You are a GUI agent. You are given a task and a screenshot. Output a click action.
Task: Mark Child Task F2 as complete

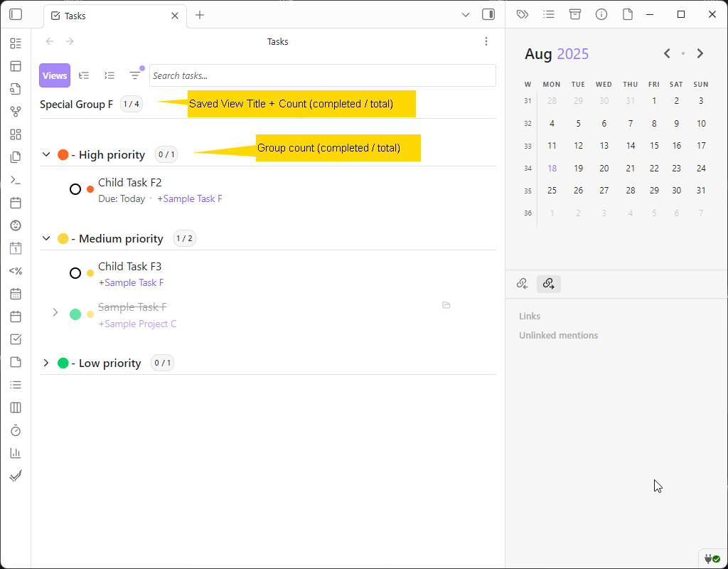point(75,189)
